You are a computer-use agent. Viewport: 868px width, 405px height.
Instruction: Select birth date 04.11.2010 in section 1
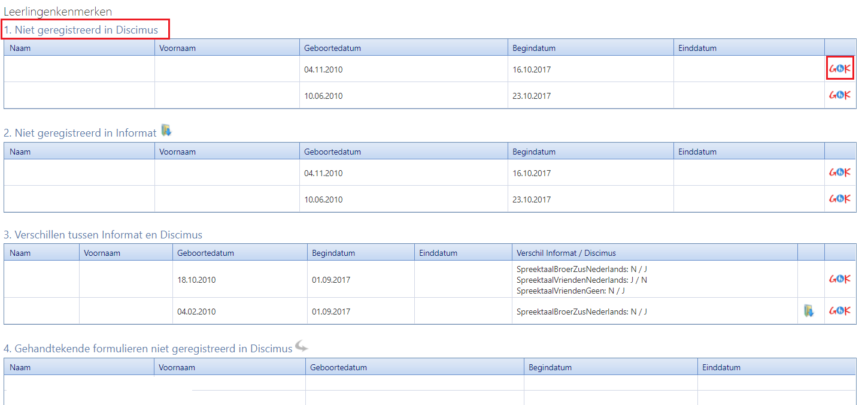pos(323,69)
